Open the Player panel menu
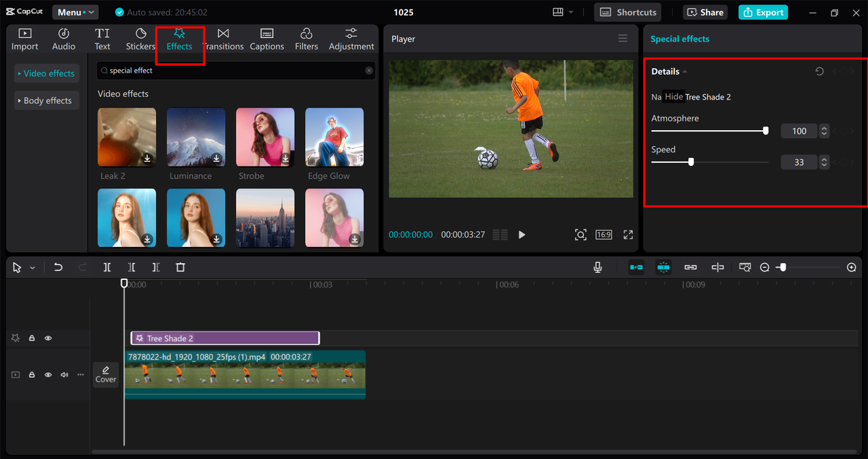Screen dimensions: 868x459 tap(623, 39)
